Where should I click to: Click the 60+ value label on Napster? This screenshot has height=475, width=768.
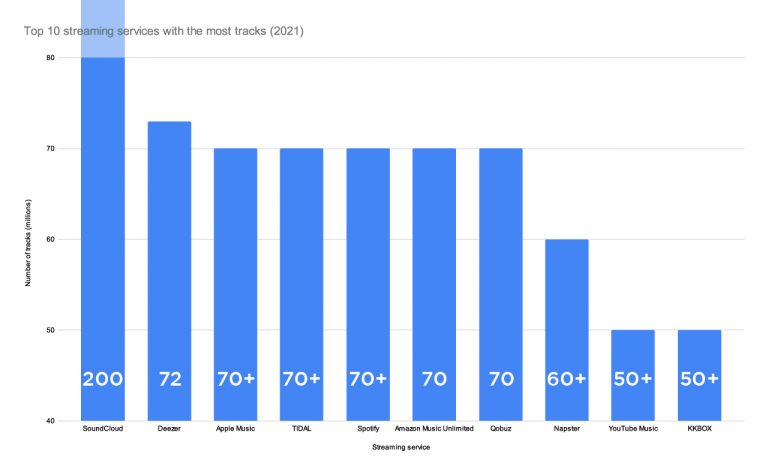tap(567, 379)
